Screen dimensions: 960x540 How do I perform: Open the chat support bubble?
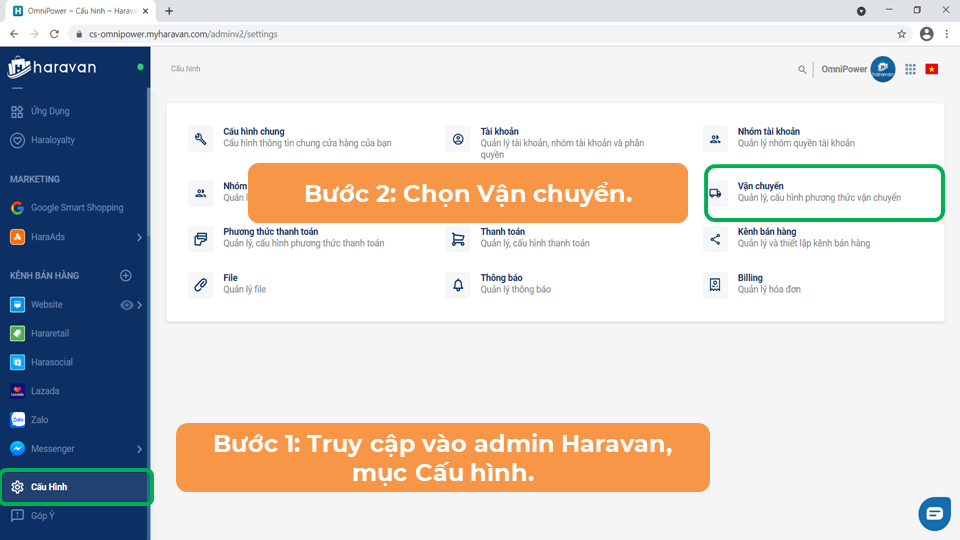(934, 513)
